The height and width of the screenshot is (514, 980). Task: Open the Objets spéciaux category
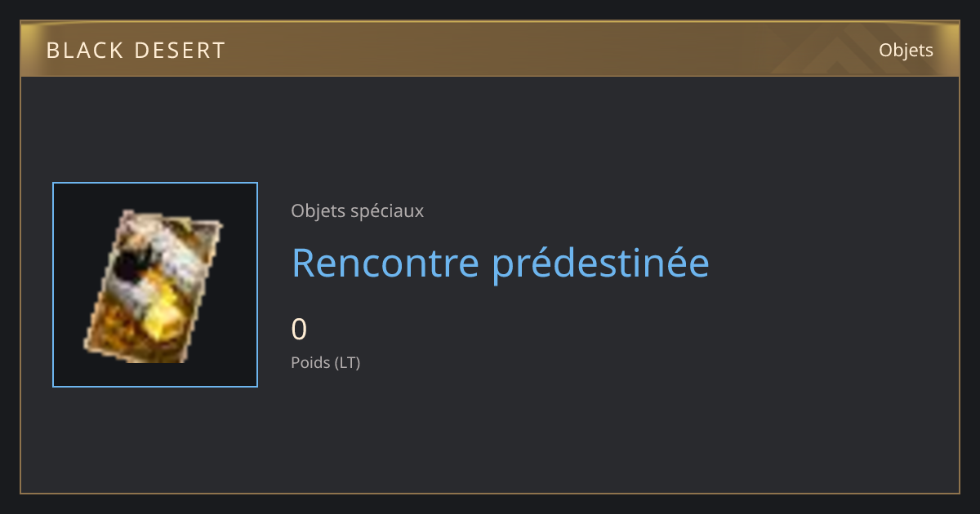pyautogui.click(x=357, y=210)
